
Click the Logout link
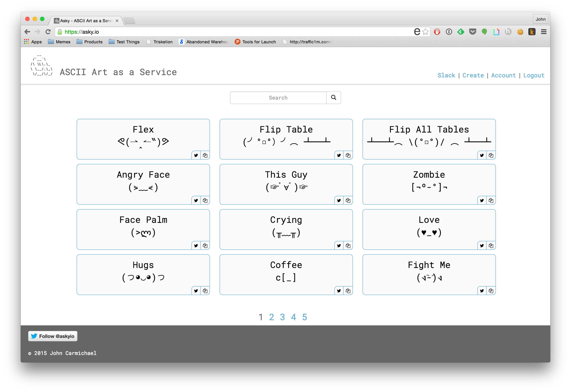534,75
